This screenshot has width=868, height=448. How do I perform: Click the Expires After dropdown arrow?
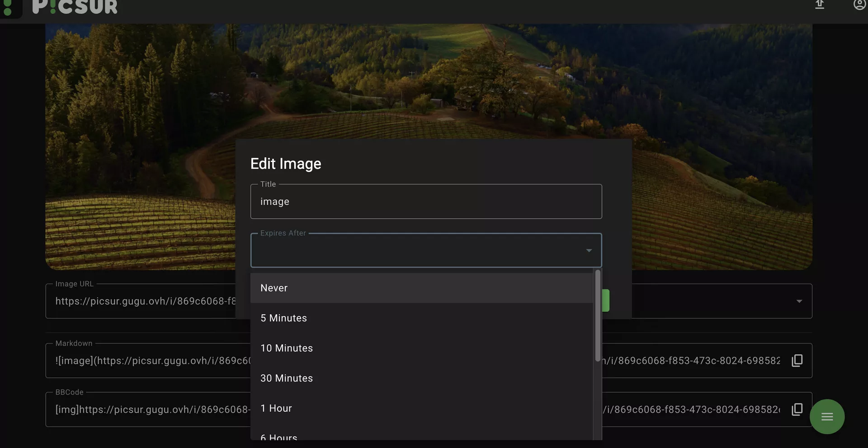[589, 250]
